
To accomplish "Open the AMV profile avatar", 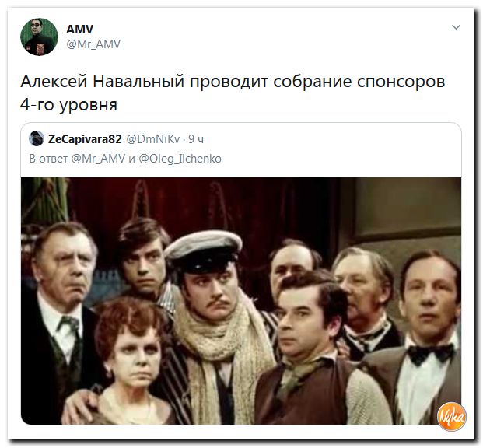I will coord(39,37).
